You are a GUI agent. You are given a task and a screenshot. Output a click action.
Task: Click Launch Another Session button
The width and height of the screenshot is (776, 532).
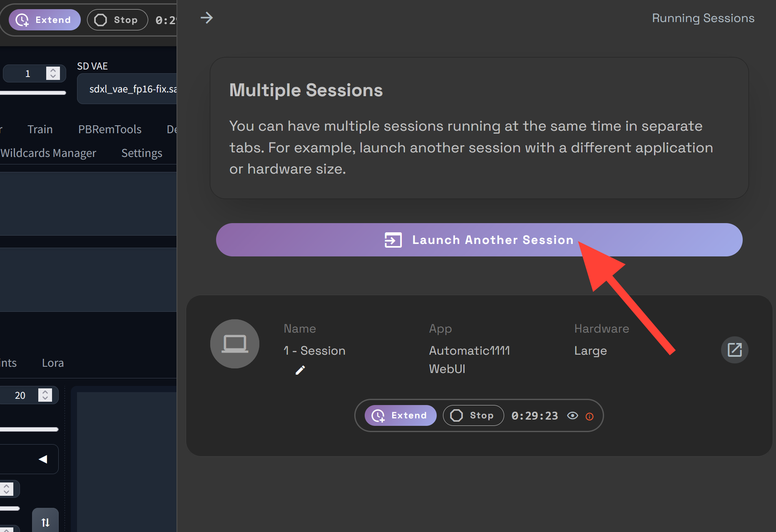479,240
